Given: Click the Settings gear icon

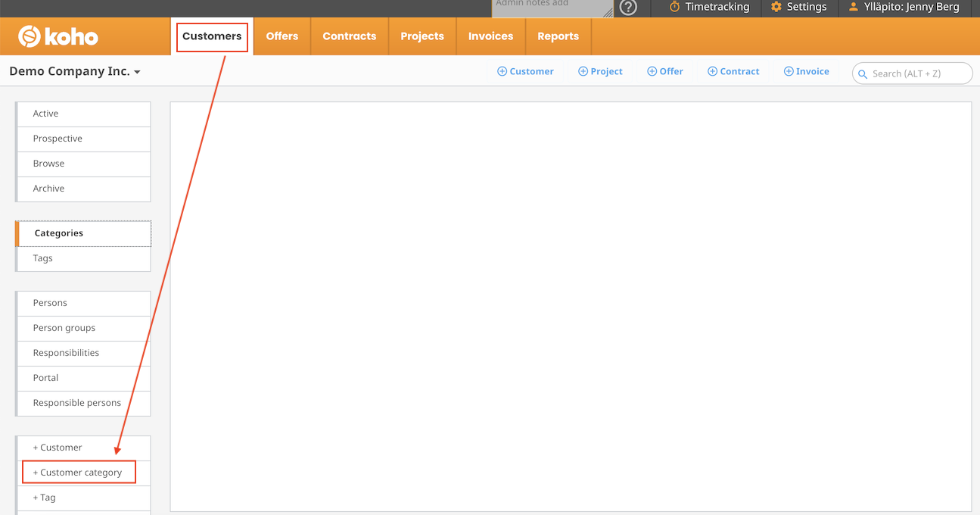Looking at the screenshot, I should [x=776, y=7].
